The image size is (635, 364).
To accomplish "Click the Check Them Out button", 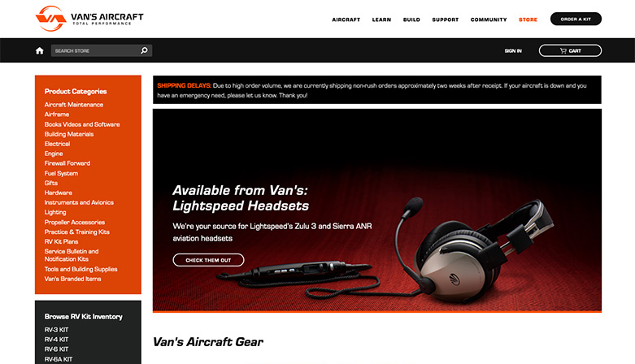I will tap(208, 260).
